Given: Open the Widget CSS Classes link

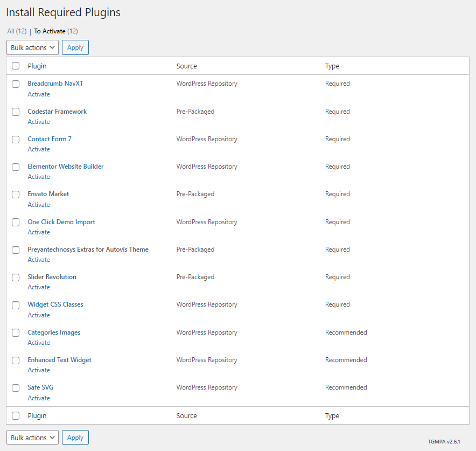Looking at the screenshot, I should tap(55, 304).
